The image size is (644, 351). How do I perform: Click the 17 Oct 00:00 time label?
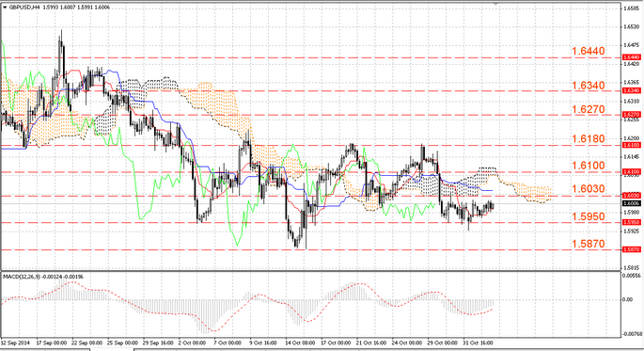[336, 343]
